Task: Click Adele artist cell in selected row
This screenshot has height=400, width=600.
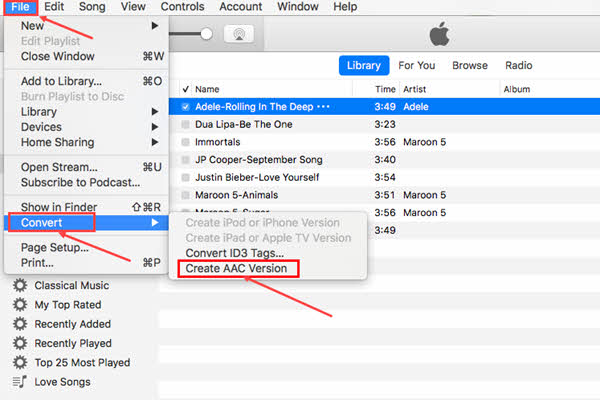Action: tap(416, 107)
